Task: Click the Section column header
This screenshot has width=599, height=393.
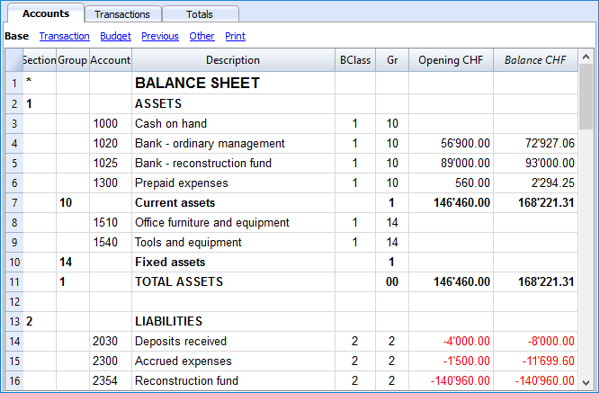Action: tap(40, 60)
